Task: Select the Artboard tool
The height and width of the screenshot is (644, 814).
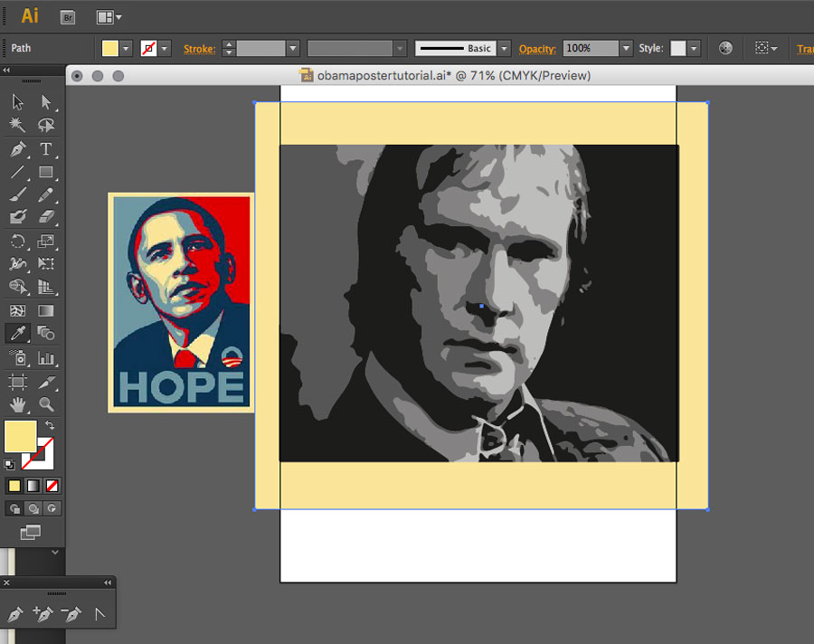Action: pos(18,383)
